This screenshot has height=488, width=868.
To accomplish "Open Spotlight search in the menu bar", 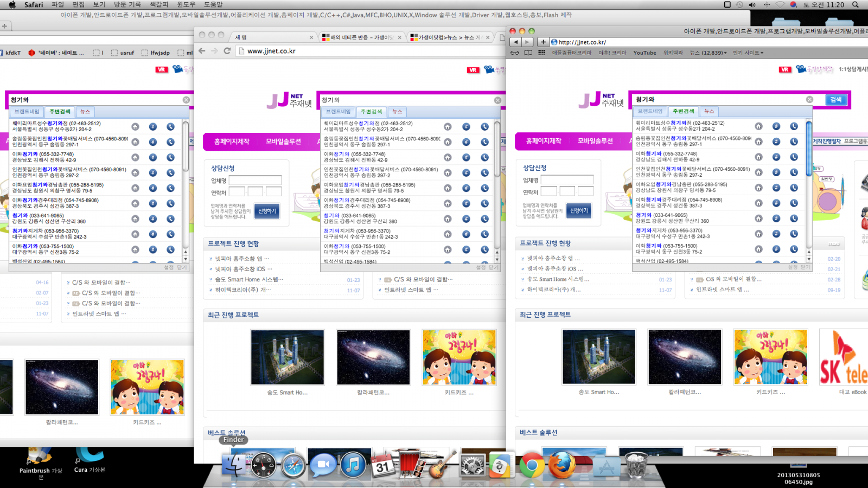I will click(x=856, y=5).
